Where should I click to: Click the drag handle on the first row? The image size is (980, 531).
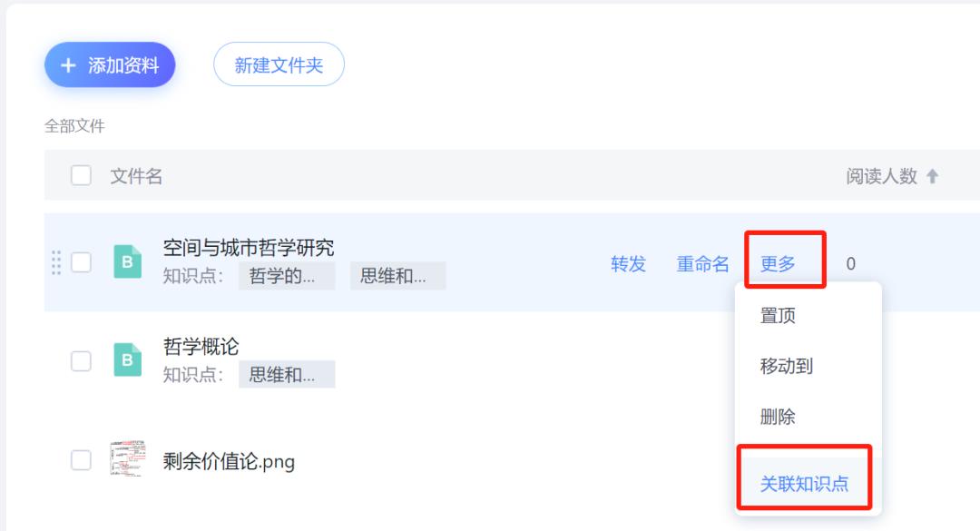tap(56, 262)
